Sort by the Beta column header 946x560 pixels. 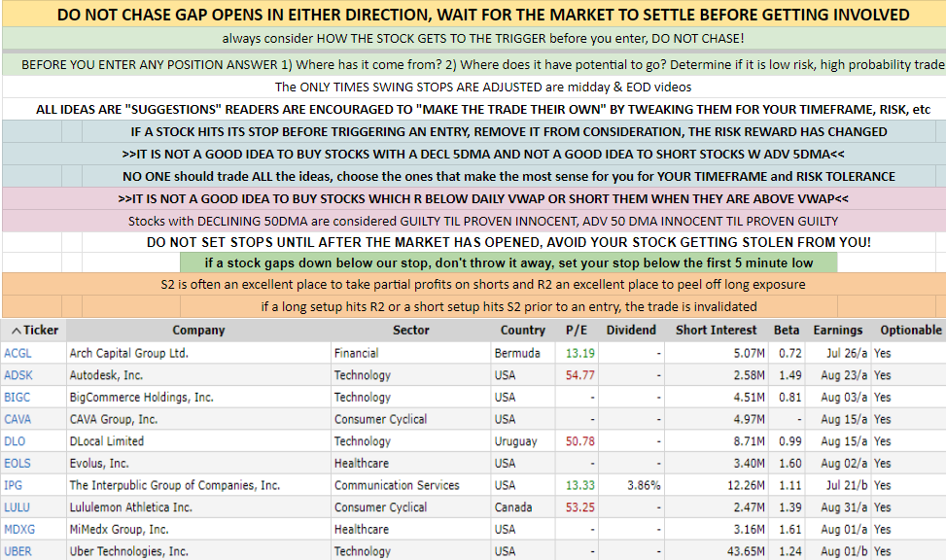[x=787, y=331]
